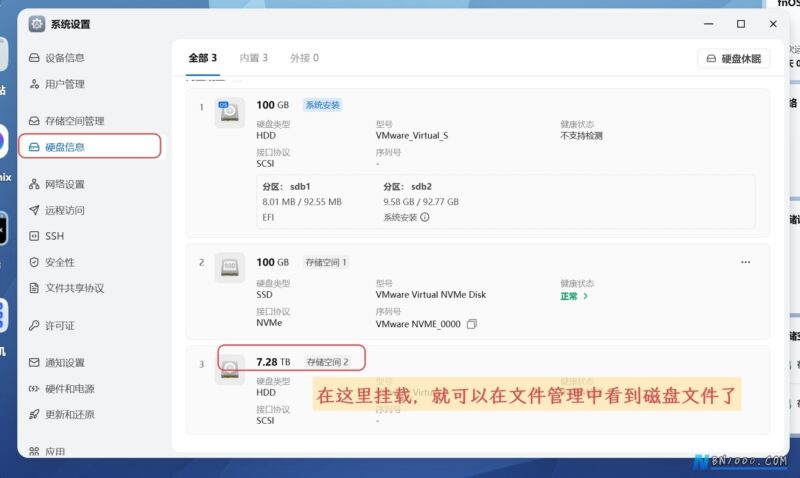Image resolution: width=800 pixels, height=478 pixels.
Task: Select 硬盘信息 sidebar item
Action: [x=90, y=146]
